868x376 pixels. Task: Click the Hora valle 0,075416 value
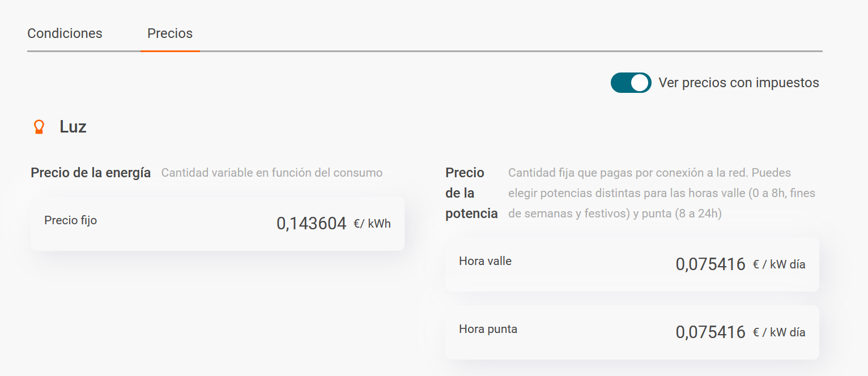click(x=710, y=264)
